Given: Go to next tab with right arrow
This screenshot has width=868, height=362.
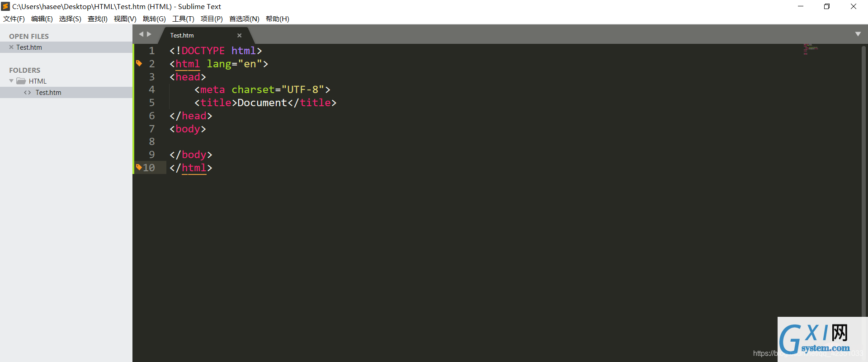Looking at the screenshot, I should click(x=149, y=34).
